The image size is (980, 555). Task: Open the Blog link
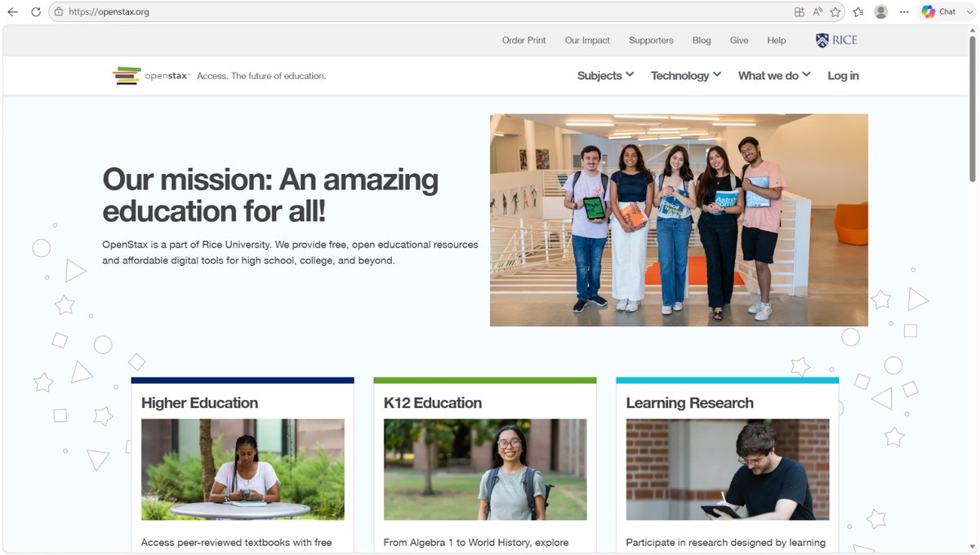click(x=702, y=40)
